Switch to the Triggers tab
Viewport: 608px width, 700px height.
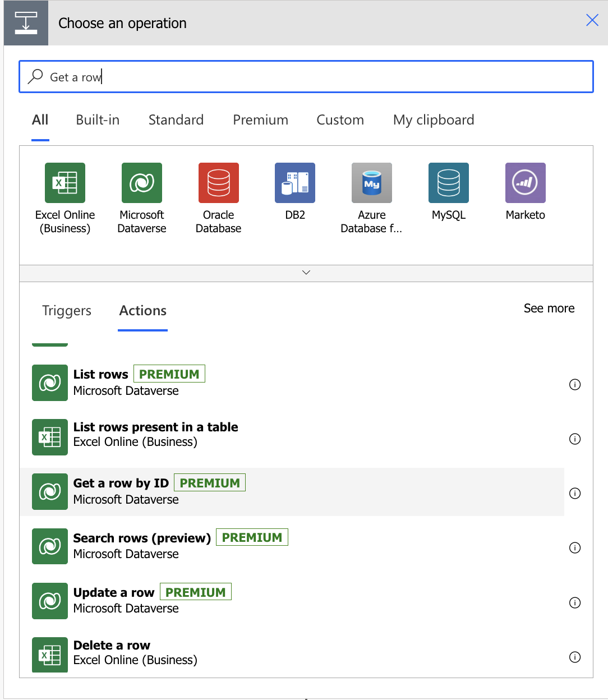(x=67, y=311)
